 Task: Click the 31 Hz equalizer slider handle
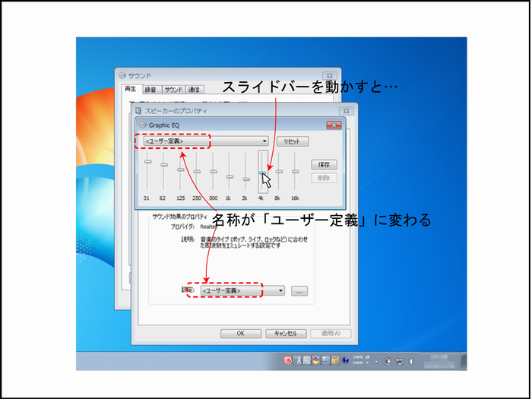tap(147, 161)
